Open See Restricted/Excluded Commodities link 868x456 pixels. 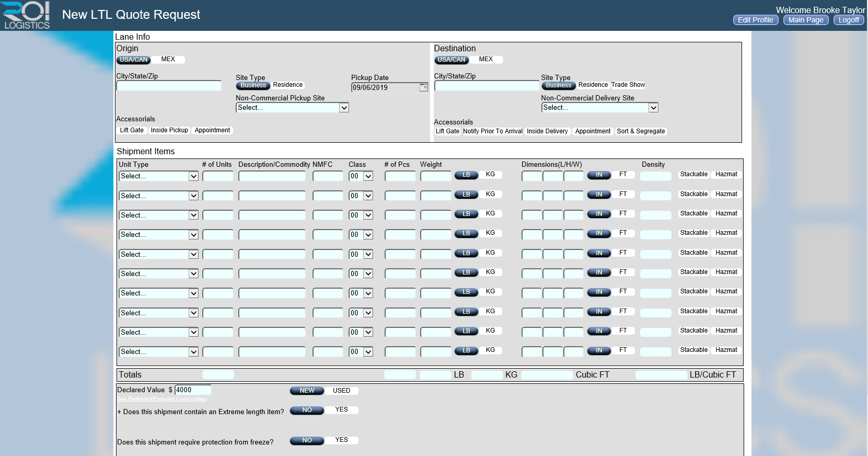click(162, 399)
